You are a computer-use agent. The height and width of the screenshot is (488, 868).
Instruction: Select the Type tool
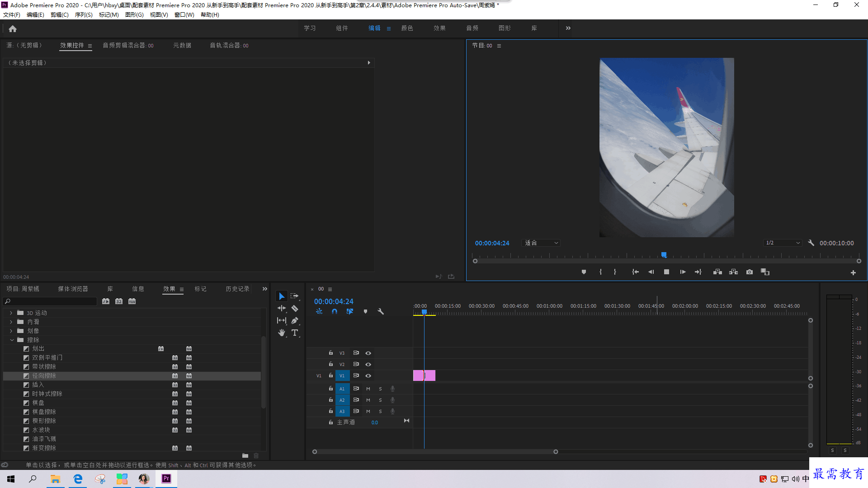click(x=295, y=333)
